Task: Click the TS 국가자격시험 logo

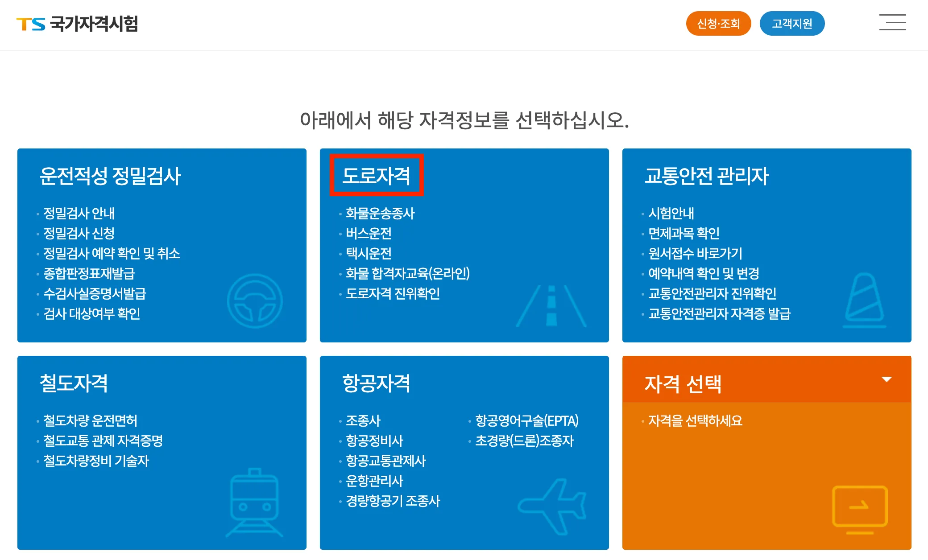Action: (77, 25)
